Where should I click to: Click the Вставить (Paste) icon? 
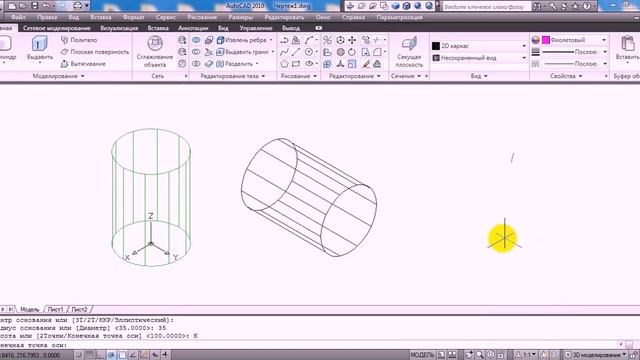[627, 43]
